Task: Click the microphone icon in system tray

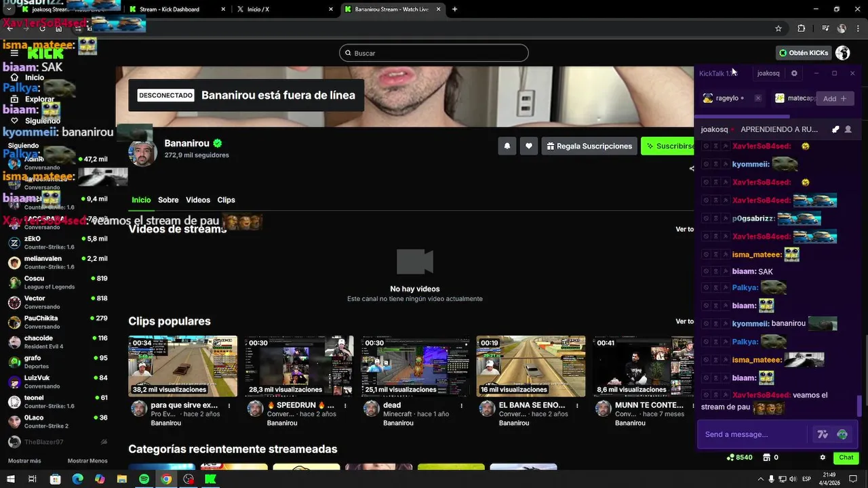Action: [x=770, y=479]
